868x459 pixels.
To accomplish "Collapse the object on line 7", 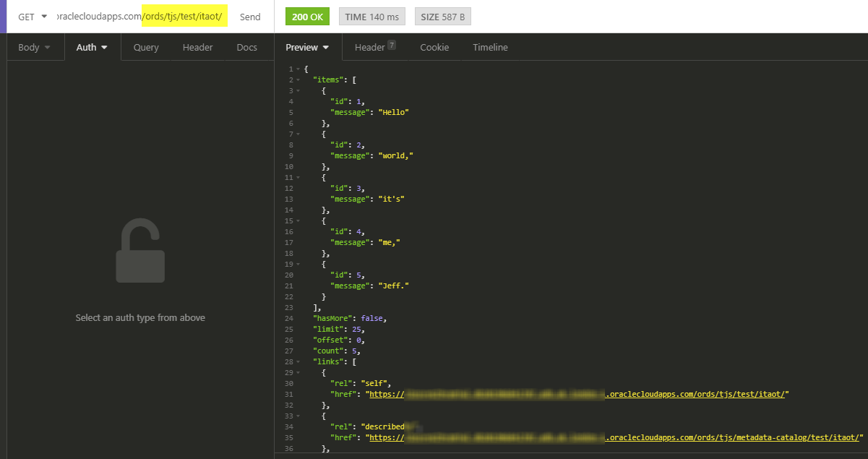I will [297, 134].
